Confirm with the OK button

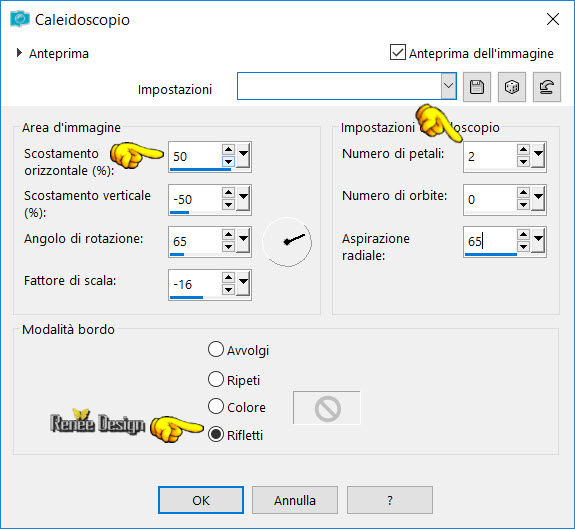click(201, 500)
